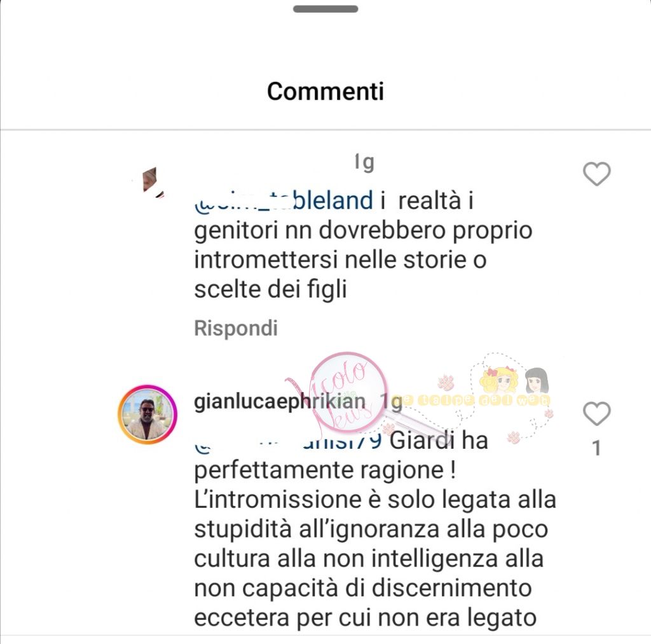
Task: Tap the 1g timestamp beside gianlucaephrikian
Action: coord(391,402)
